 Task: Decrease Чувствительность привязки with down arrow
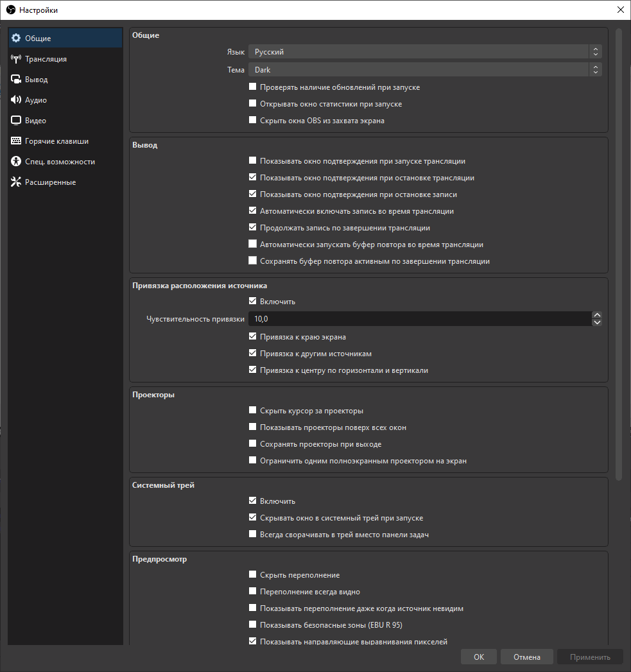pyautogui.click(x=597, y=322)
